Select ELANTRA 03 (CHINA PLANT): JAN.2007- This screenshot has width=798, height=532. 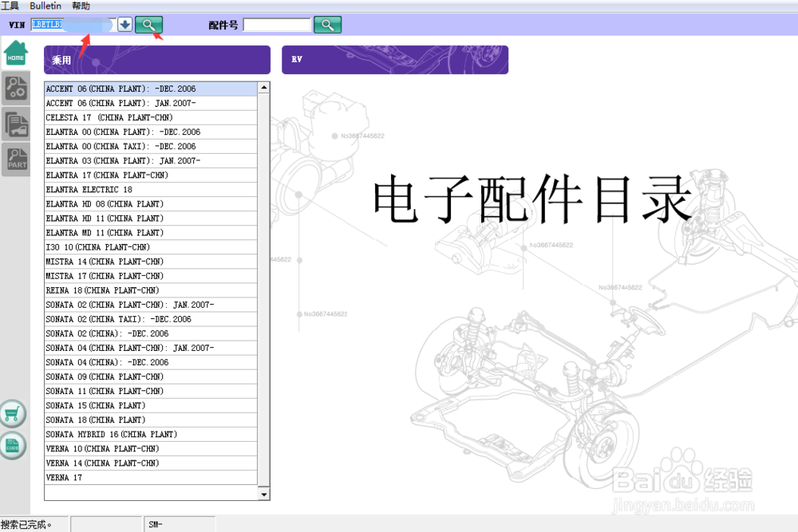pos(151,161)
